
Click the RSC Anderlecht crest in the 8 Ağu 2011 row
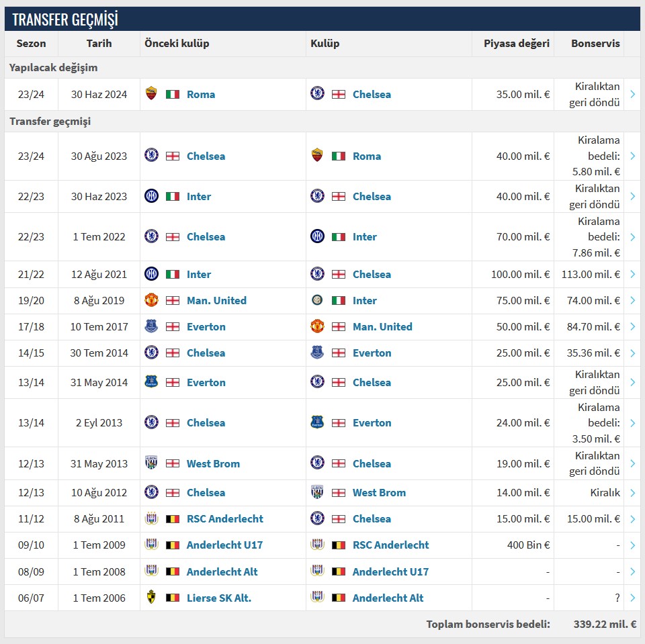pos(151,518)
